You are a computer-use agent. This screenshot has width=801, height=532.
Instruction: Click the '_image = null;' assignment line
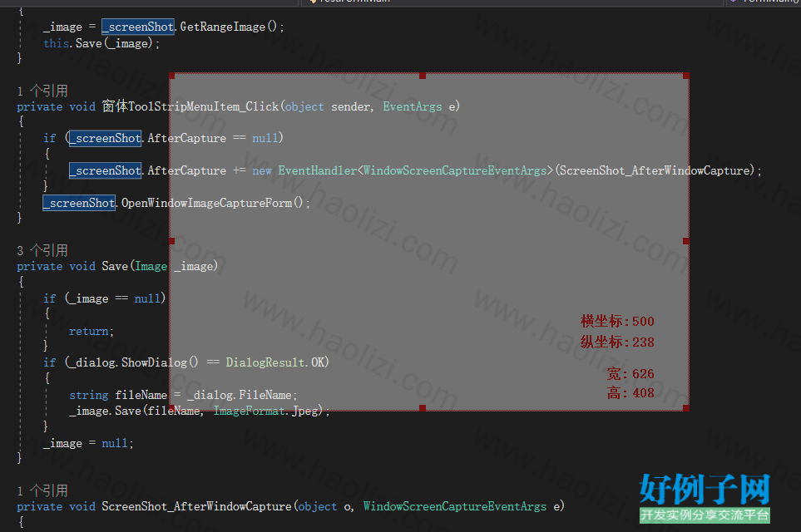[88, 443]
